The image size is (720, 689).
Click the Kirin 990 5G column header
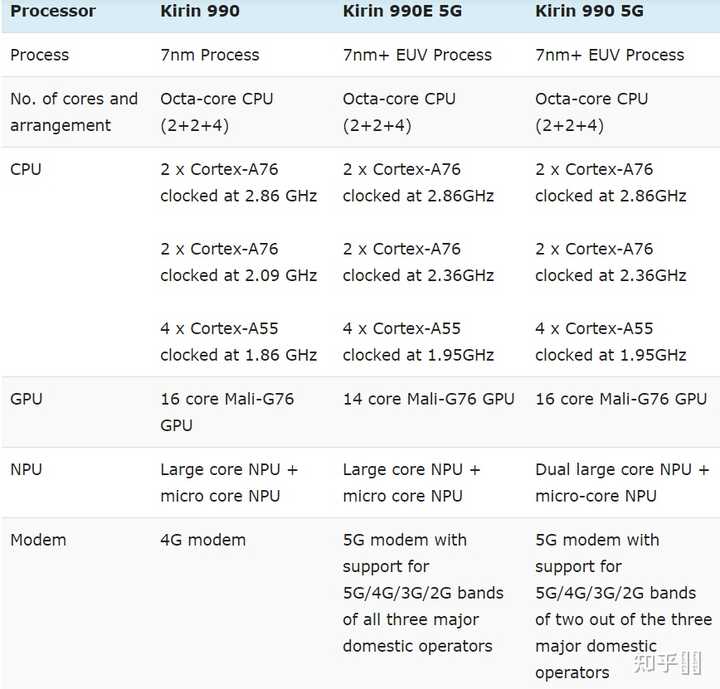tap(589, 12)
